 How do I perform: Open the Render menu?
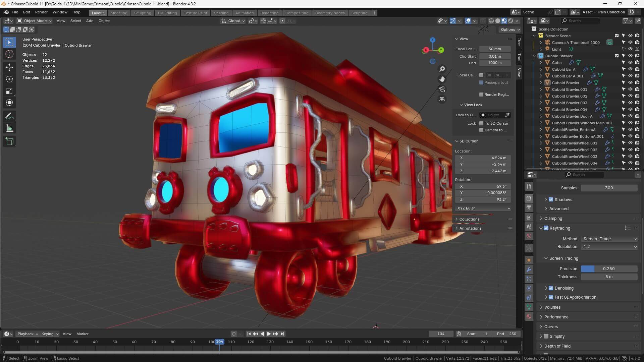click(x=41, y=12)
